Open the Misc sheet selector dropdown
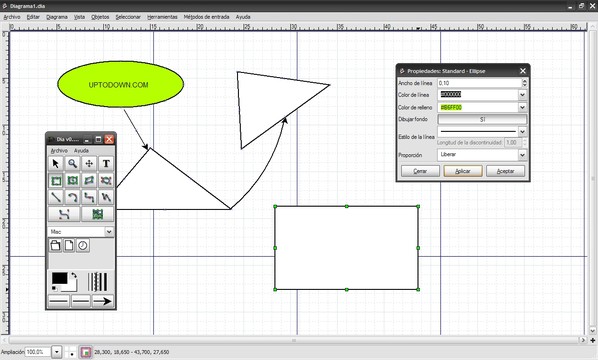 point(109,231)
